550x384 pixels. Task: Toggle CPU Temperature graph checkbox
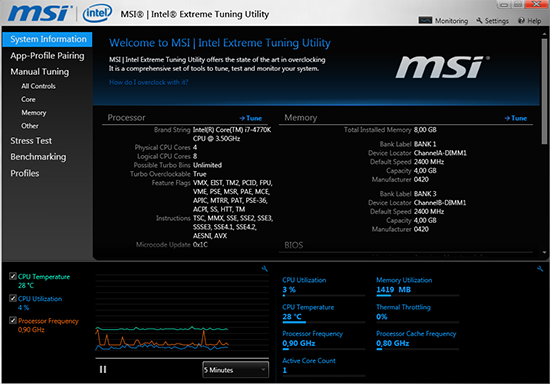(13, 276)
